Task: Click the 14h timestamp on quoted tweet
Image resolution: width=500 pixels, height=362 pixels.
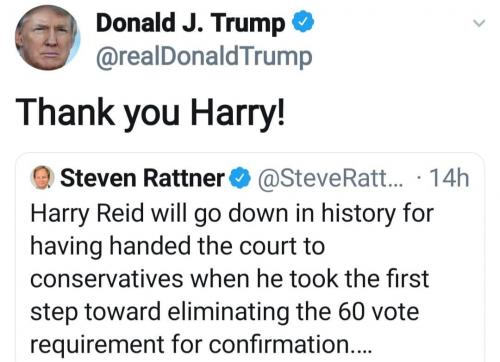Action: [450, 178]
